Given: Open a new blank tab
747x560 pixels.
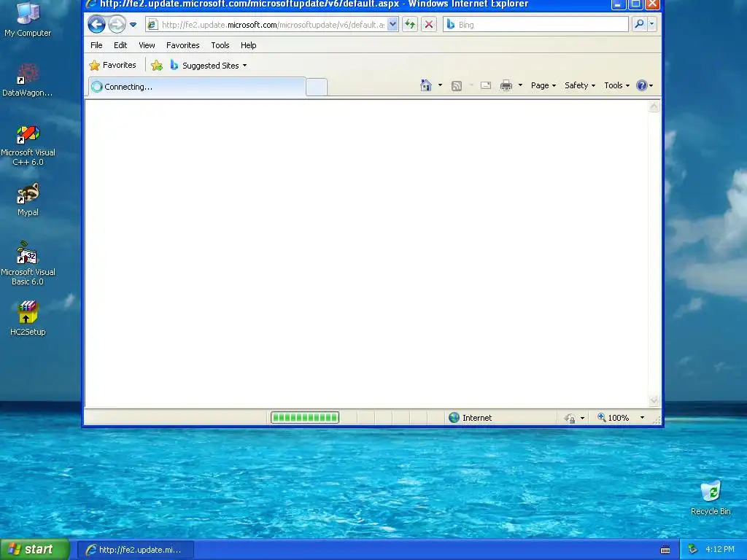Looking at the screenshot, I should [x=317, y=87].
